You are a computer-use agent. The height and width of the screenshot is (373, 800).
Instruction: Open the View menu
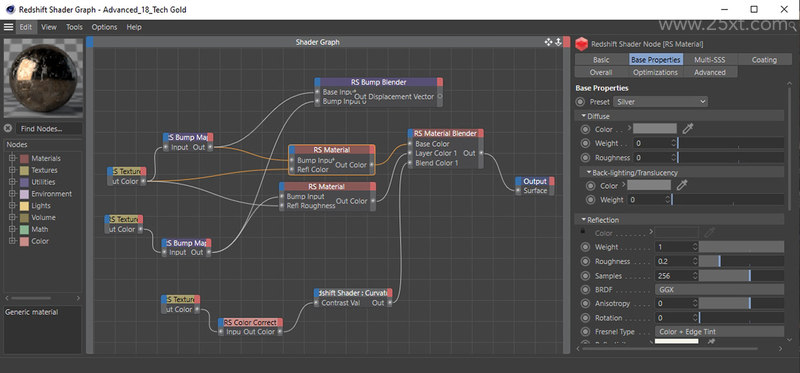[x=49, y=27]
